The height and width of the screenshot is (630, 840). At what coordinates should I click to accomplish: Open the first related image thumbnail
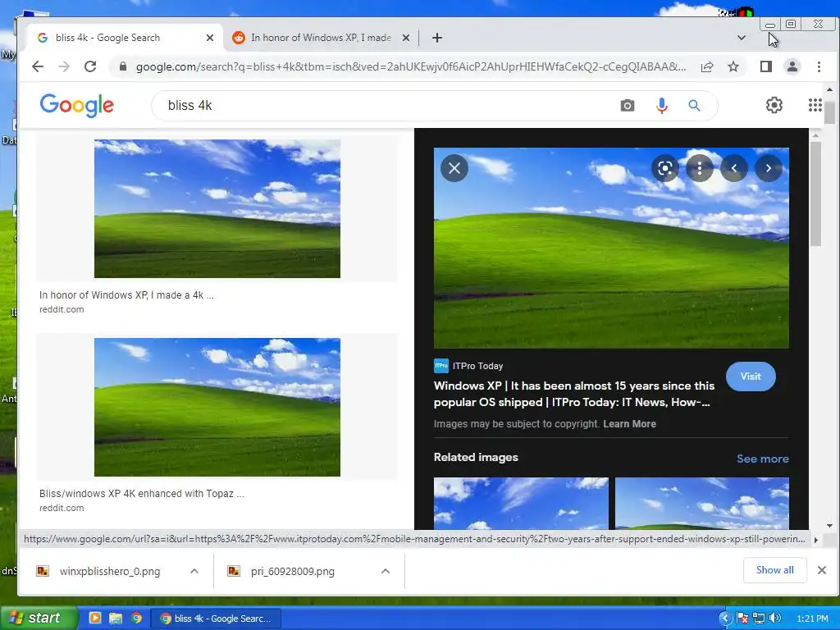pos(521,503)
